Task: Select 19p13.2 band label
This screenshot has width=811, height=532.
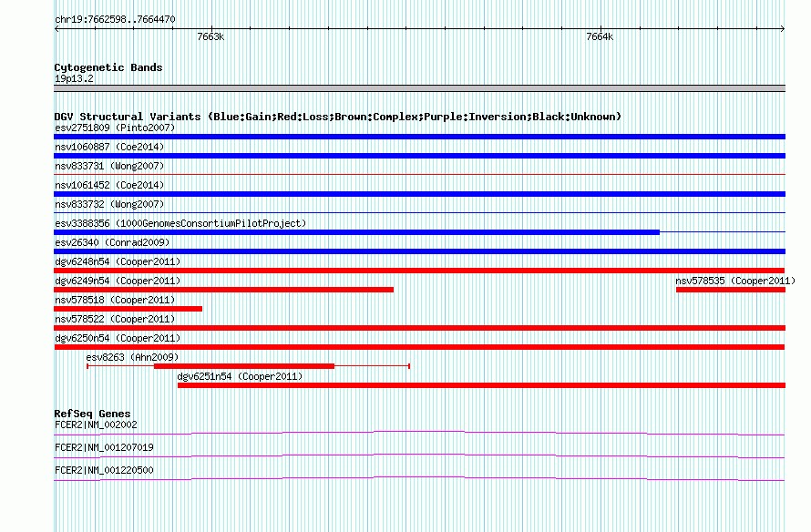Action: (x=74, y=78)
